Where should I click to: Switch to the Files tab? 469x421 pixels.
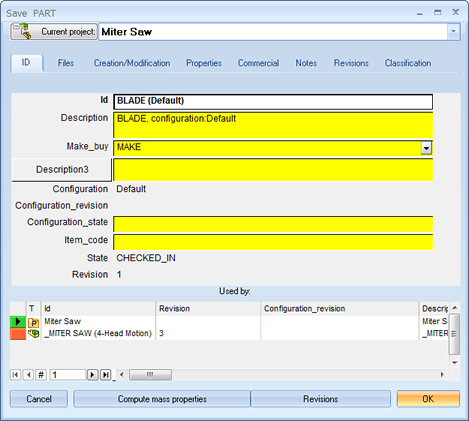(x=66, y=63)
